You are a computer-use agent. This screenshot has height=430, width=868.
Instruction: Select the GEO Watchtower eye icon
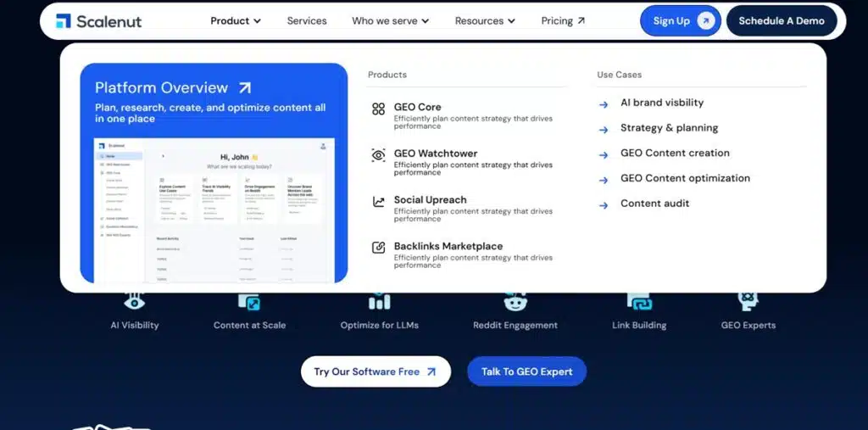pyautogui.click(x=378, y=155)
